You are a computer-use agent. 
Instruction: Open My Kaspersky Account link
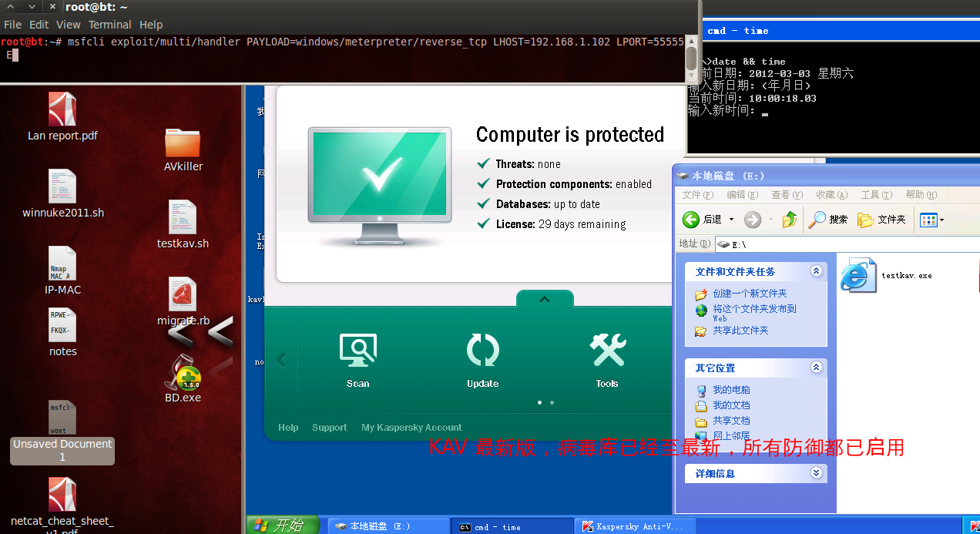(411, 428)
